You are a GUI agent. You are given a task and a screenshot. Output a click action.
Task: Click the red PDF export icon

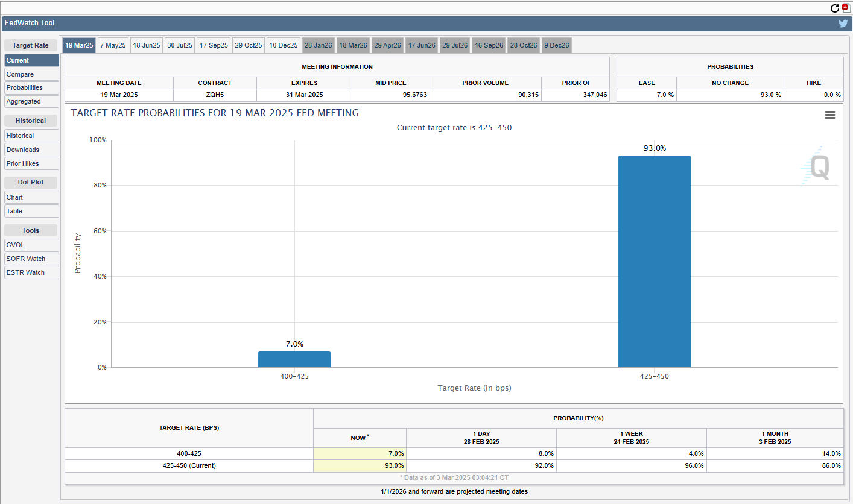tap(846, 8)
